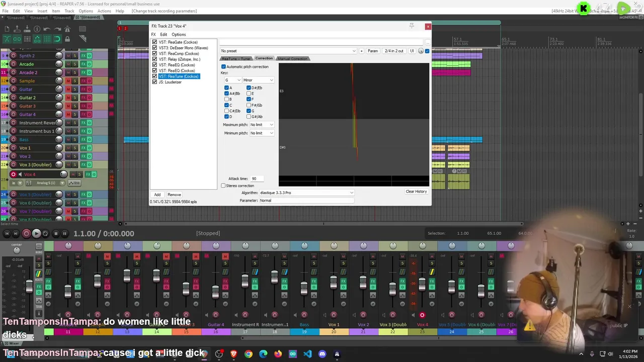
Task: Open FX for Synth 2 track
Action: pos(84,56)
